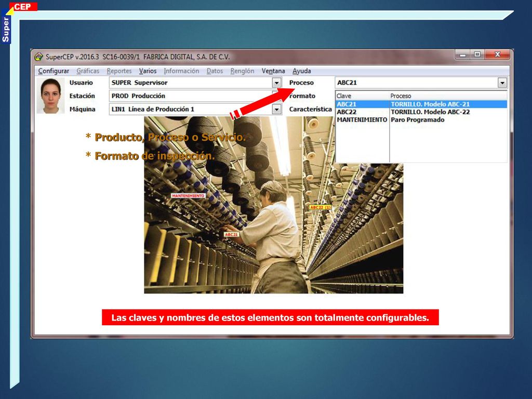Open the Gráficas menu
The width and height of the screenshot is (532, 399).
point(88,71)
